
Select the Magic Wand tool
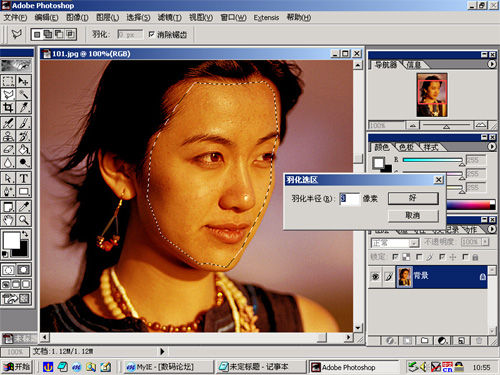24,94
